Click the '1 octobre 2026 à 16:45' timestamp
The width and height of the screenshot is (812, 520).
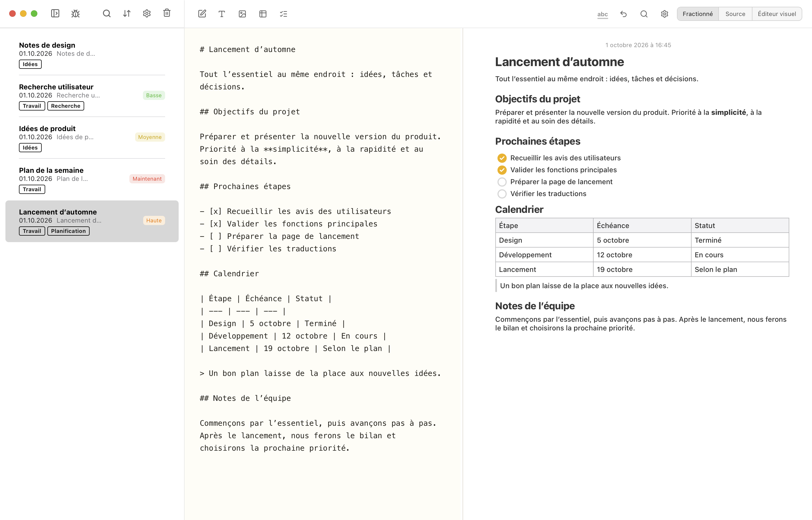[x=638, y=45]
